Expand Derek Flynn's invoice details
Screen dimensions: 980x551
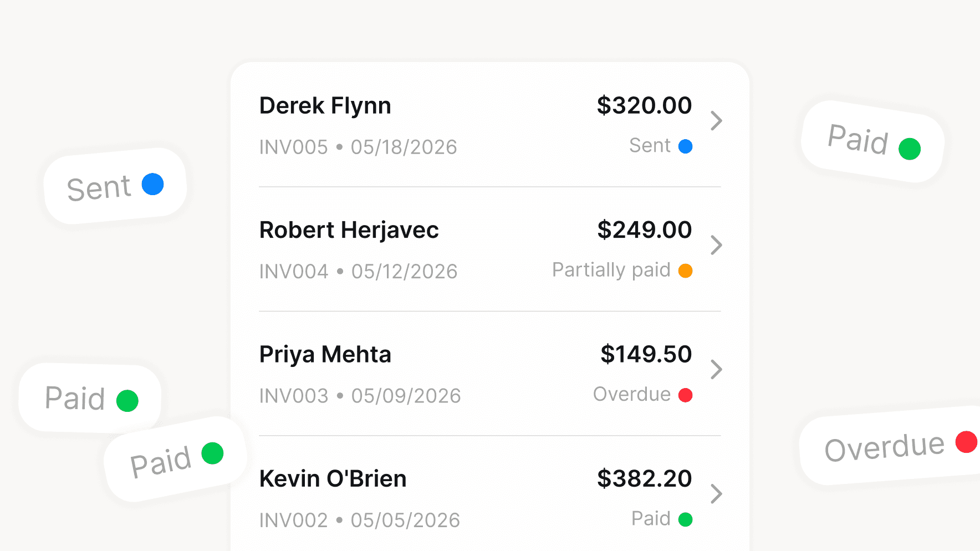click(x=716, y=121)
